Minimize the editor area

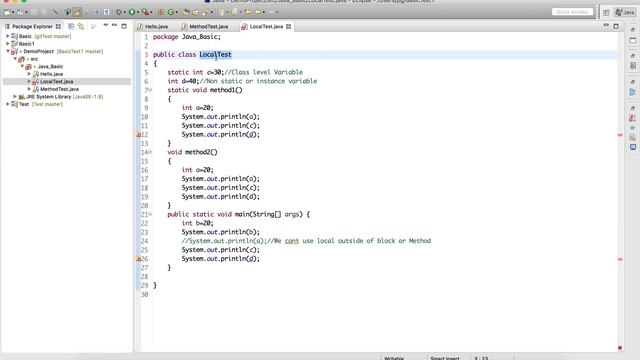606,26
